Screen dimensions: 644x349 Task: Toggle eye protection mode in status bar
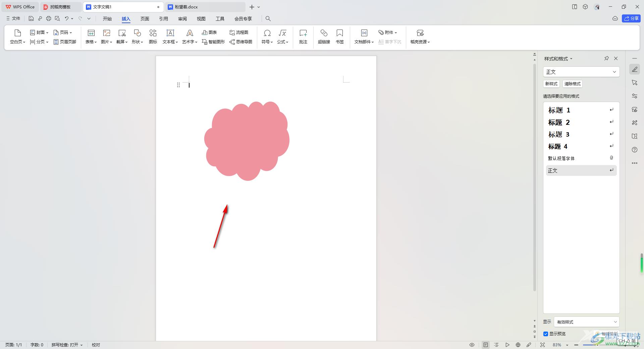coord(472,345)
